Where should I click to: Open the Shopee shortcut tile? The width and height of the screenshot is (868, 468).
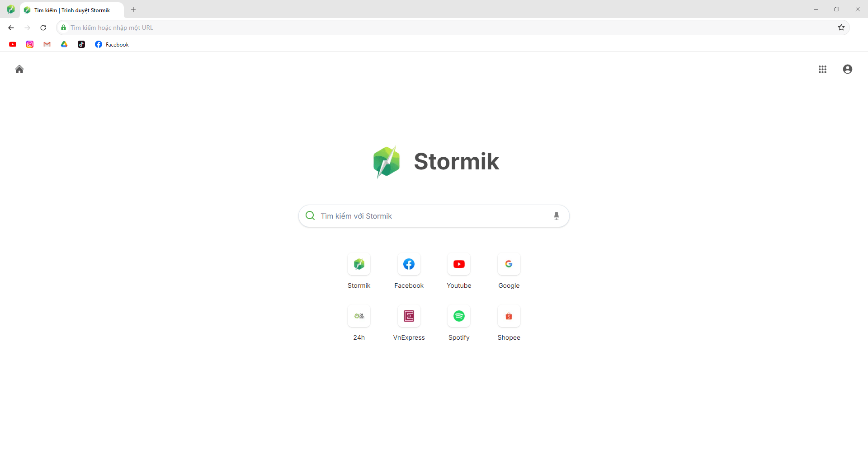509,316
